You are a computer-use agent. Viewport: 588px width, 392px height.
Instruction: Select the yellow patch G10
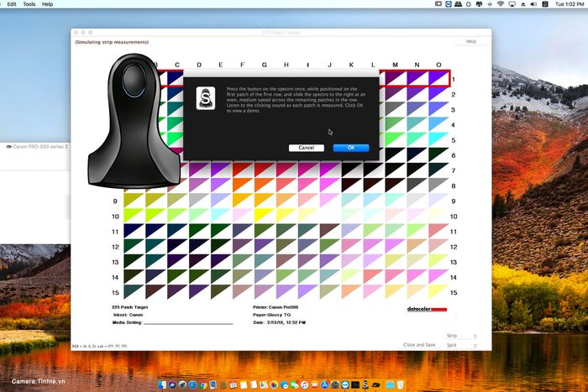coord(264,216)
